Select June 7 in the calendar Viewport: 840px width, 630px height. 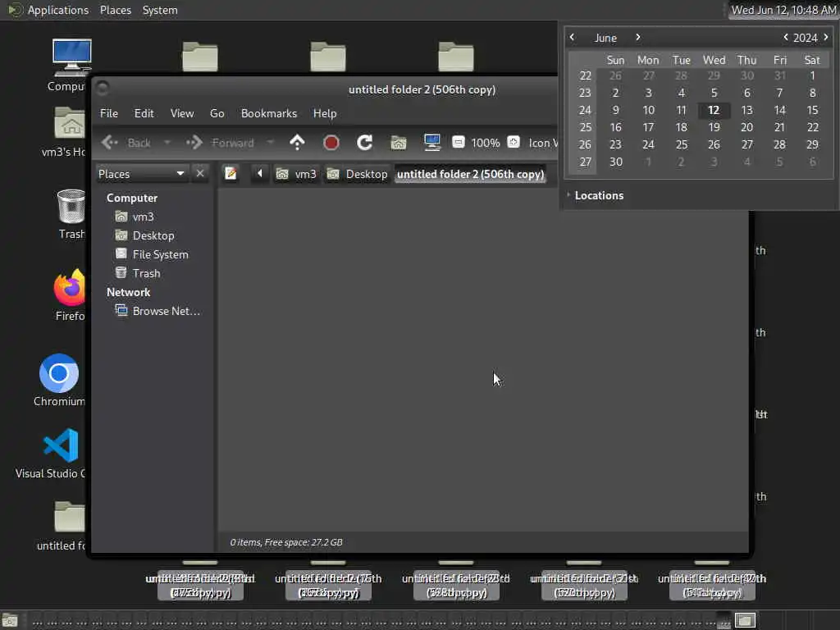[x=779, y=93]
